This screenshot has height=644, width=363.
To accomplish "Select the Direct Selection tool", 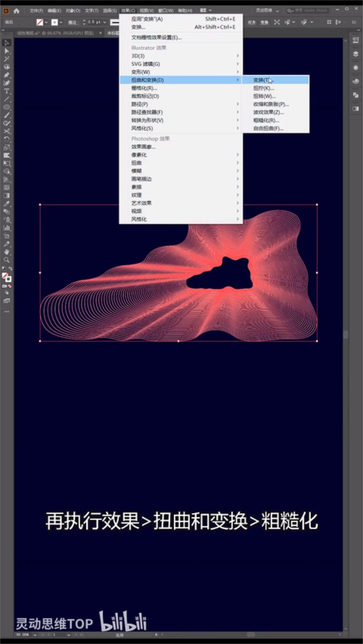I will 7,50.
